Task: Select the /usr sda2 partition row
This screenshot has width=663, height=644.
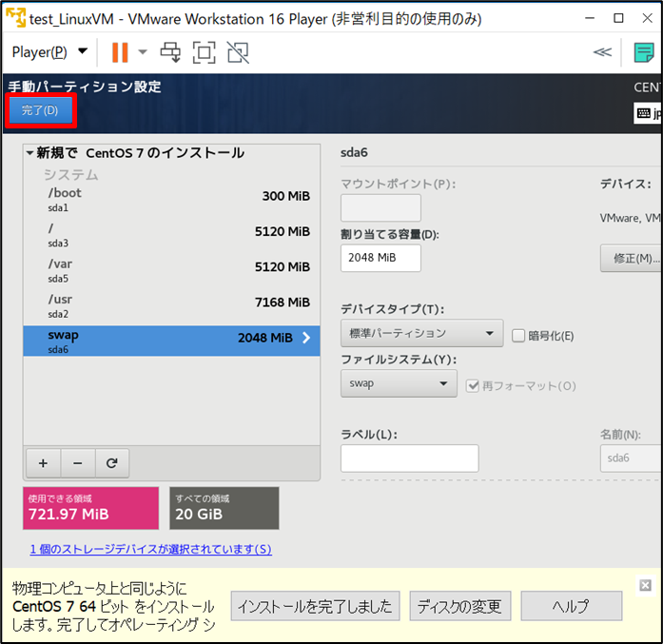Action: pyautogui.click(x=171, y=305)
